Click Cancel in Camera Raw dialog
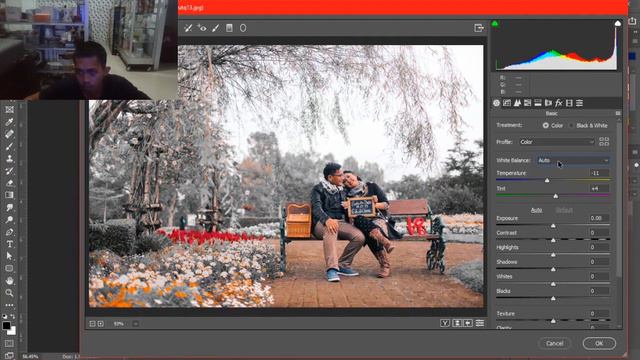This screenshot has width=640, height=360. pyautogui.click(x=554, y=343)
